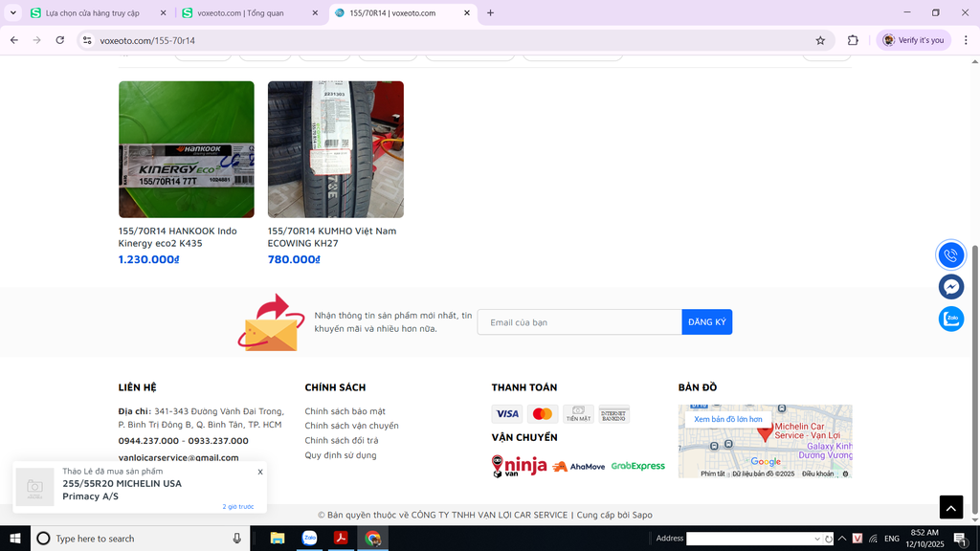The height and width of the screenshot is (551, 980).
Task: Click the ĐĂNG KÝ subscribe button
Action: tap(707, 322)
